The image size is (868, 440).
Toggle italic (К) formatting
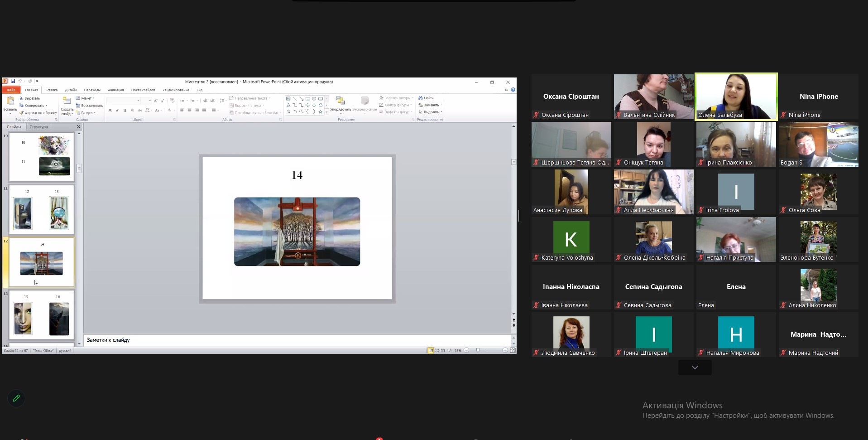coord(117,110)
